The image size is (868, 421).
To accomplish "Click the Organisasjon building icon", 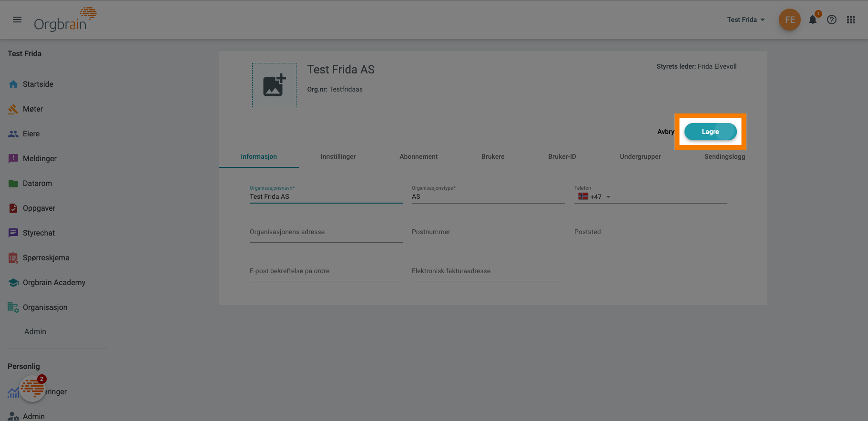I will (13, 308).
